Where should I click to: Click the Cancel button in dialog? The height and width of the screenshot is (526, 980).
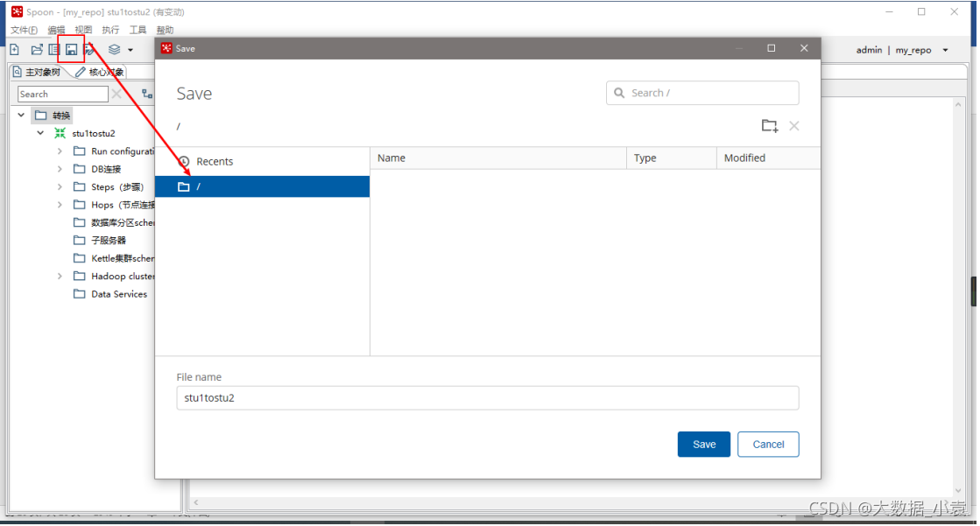pos(768,444)
